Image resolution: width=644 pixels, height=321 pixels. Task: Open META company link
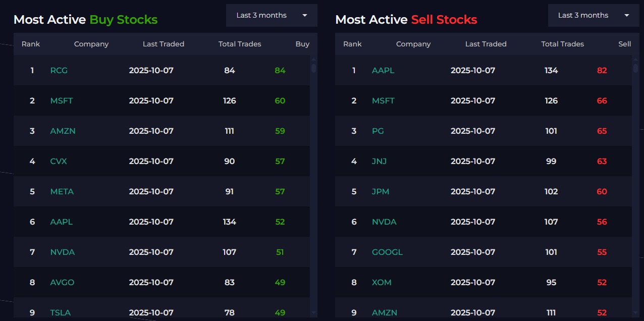coord(62,191)
